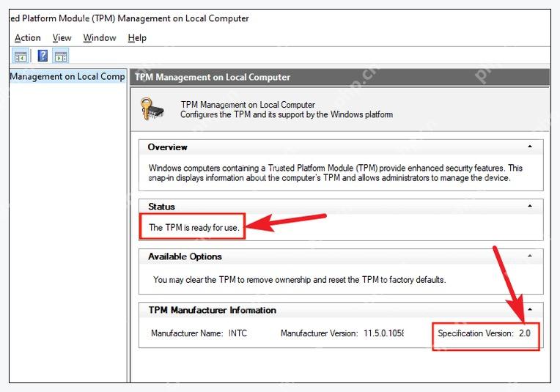Open the Action menu
The height and width of the screenshot is (392, 560).
(28, 38)
